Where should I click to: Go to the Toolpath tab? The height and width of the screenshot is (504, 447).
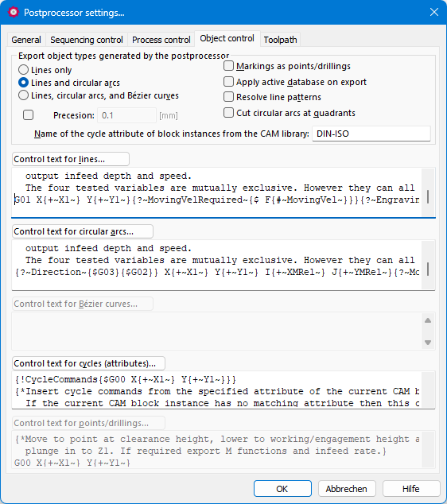(280, 40)
